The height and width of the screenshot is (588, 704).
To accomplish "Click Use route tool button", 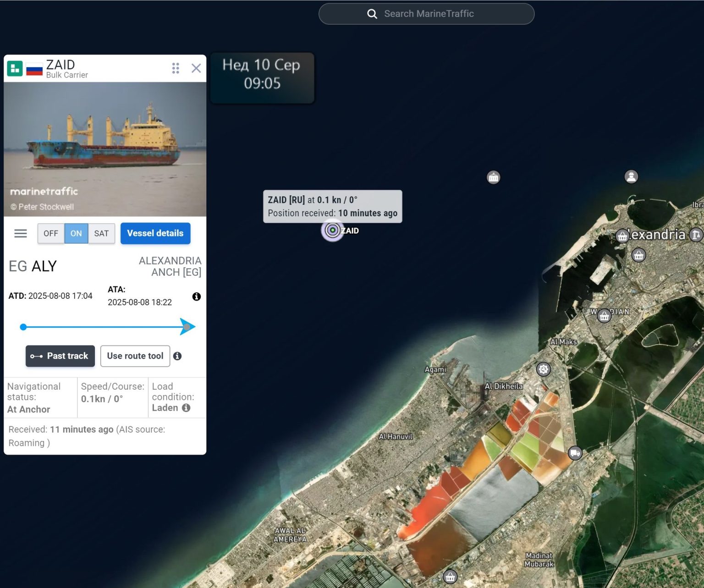I will point(135,356).
